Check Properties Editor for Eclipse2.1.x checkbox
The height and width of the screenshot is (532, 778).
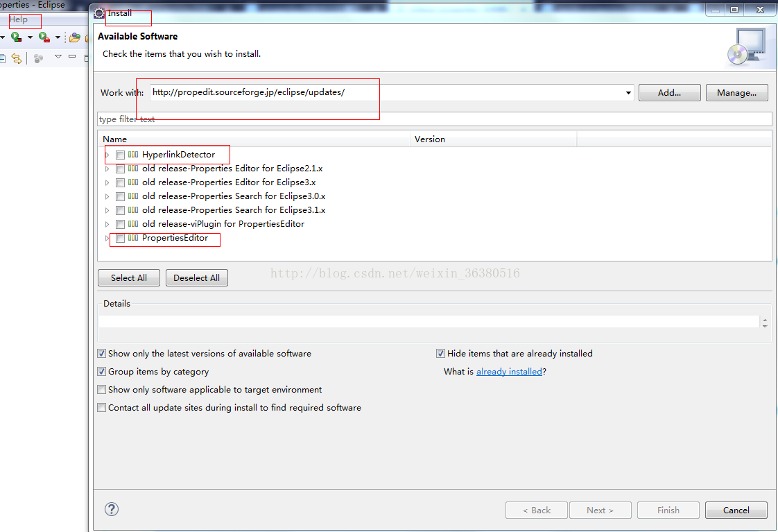click(120, 169)
